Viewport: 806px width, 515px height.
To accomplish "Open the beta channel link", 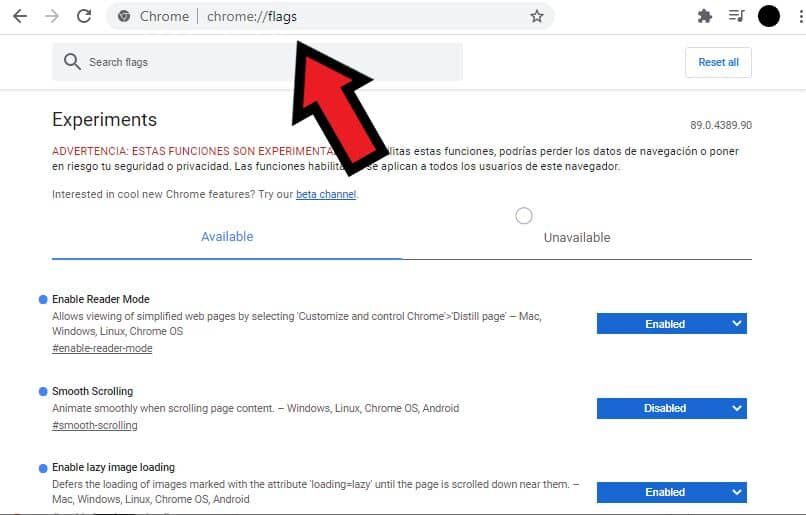I will [326, 194].
